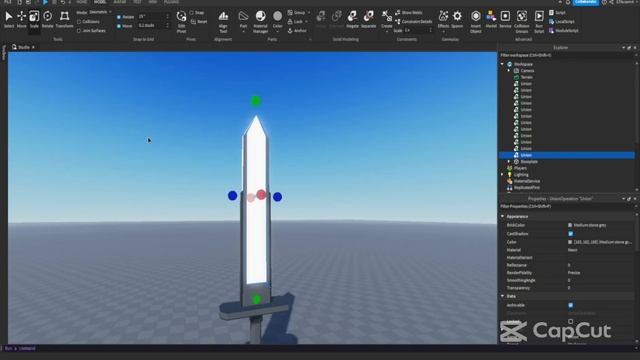Activate the Select tool
Screen dimensions: 640x360
point(9,20)
